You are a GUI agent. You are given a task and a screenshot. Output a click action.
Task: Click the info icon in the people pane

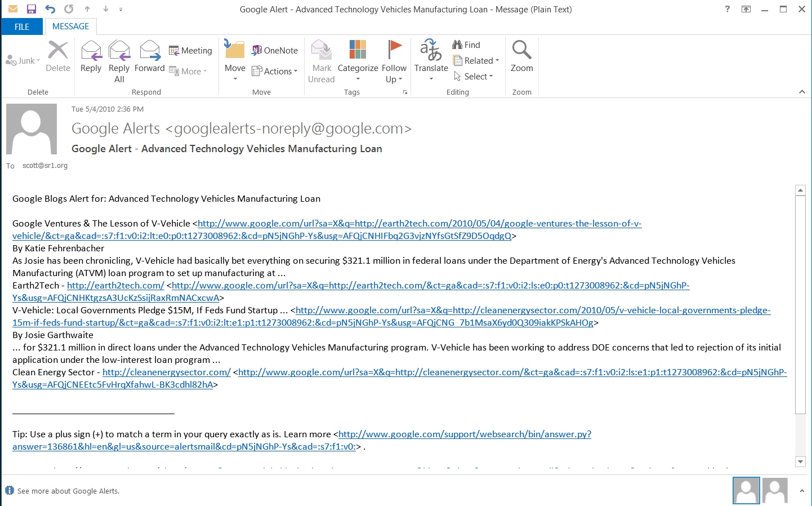(10, 491)
